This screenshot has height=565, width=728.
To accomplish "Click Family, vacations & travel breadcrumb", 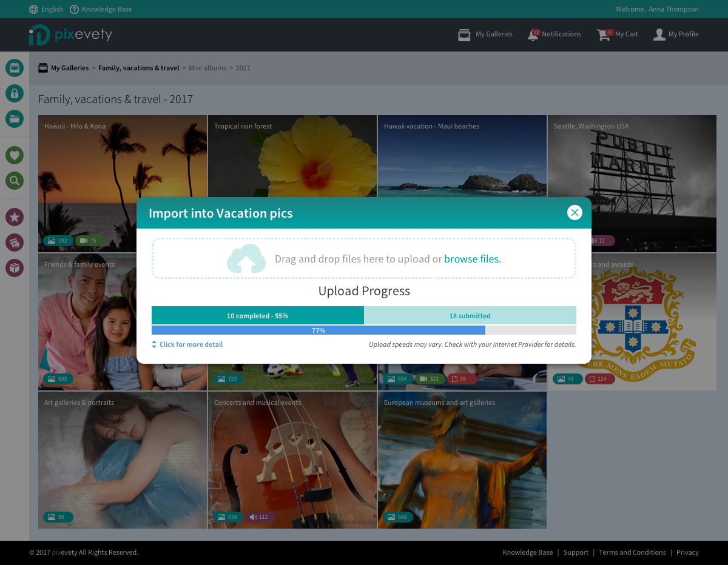I will tap(139, 68).
